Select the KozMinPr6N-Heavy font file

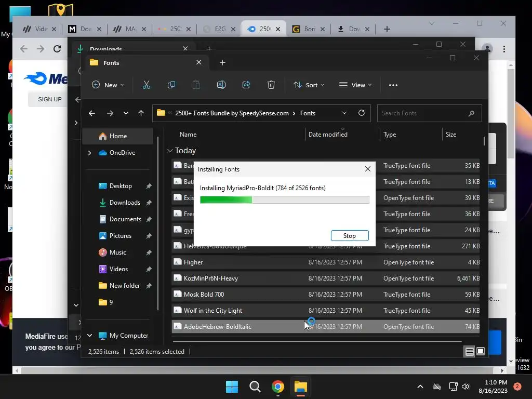[326, 278]
